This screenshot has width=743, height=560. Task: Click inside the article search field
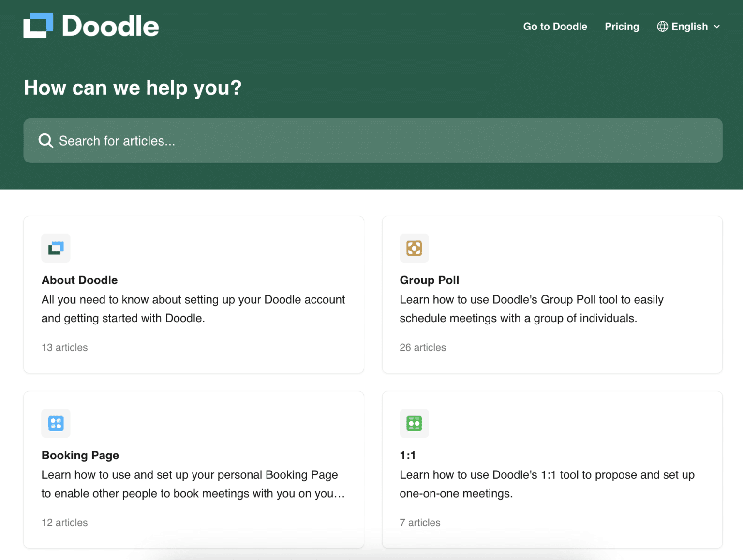[290, 141]
